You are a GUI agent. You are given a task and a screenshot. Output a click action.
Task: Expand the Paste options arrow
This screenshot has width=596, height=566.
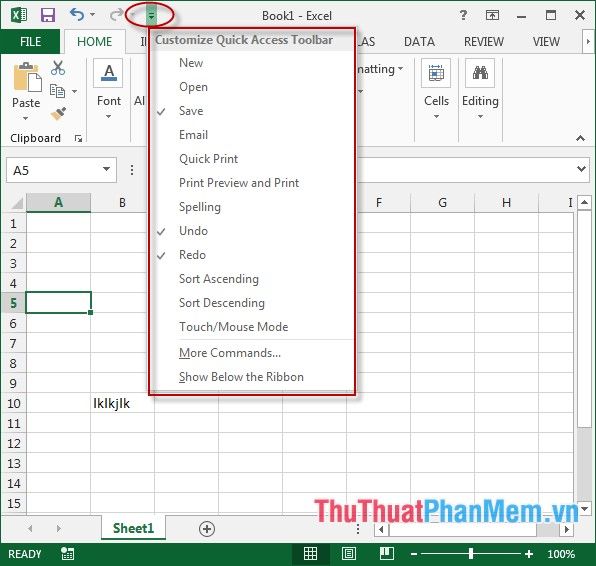click(x=26, y=119)
